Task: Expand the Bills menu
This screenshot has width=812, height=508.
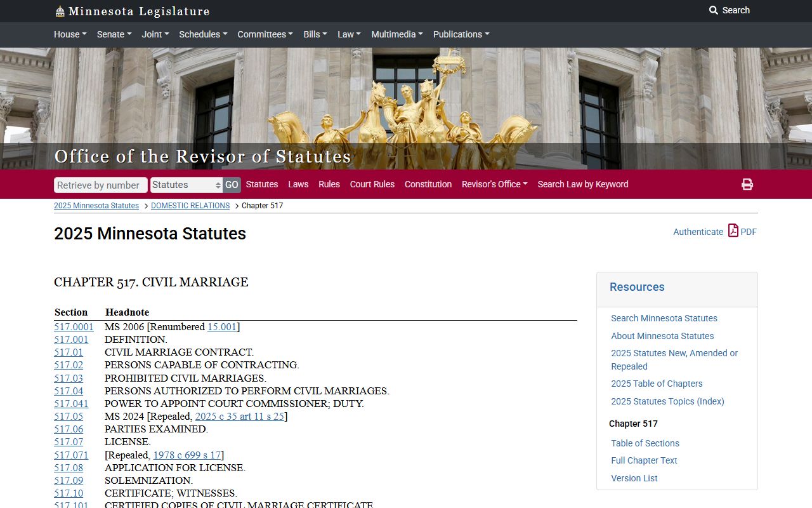Action: pos(315,34)
